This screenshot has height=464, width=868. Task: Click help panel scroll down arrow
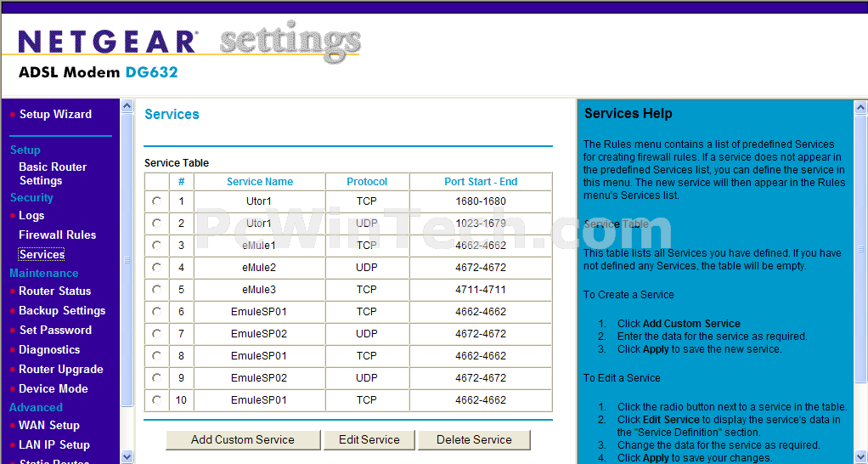(x=861, y=457)
